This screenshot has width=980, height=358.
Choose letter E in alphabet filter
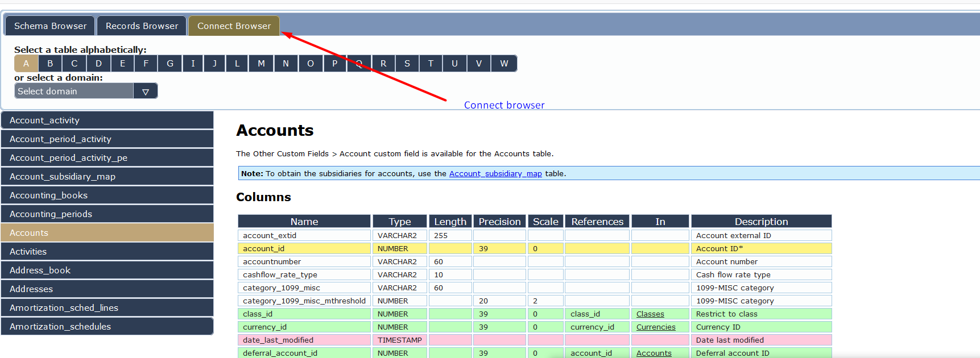coord(122,63)
